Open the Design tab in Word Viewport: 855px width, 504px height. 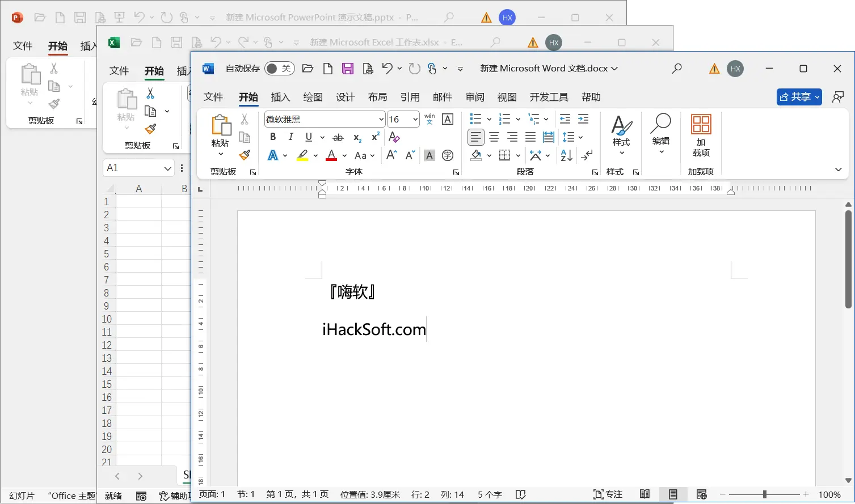pyautogui.click(x=345, y=97)
